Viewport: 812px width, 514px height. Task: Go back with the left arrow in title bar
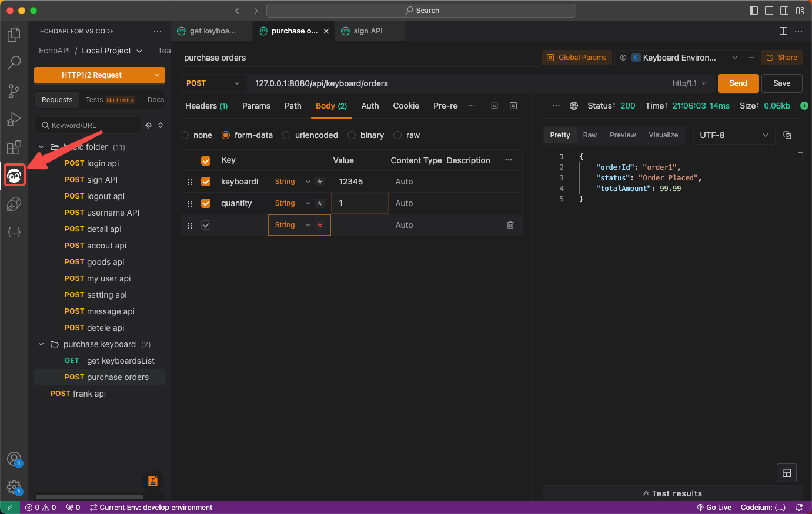click(x=239, y=11)
